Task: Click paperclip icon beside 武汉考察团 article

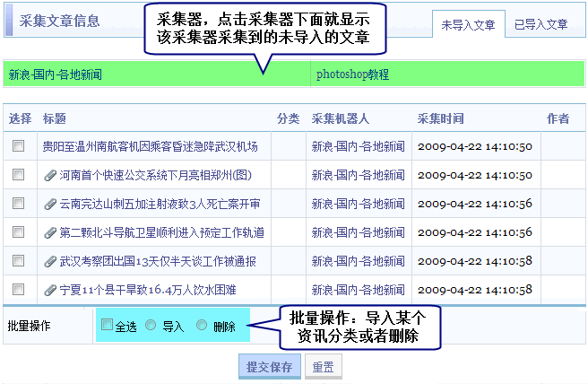Action: (50, 261)
